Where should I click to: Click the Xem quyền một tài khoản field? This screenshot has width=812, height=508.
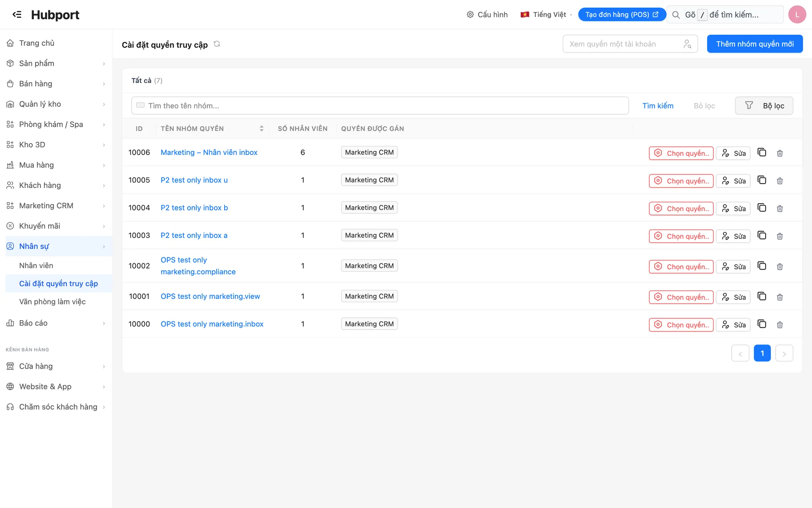[630, 44]
